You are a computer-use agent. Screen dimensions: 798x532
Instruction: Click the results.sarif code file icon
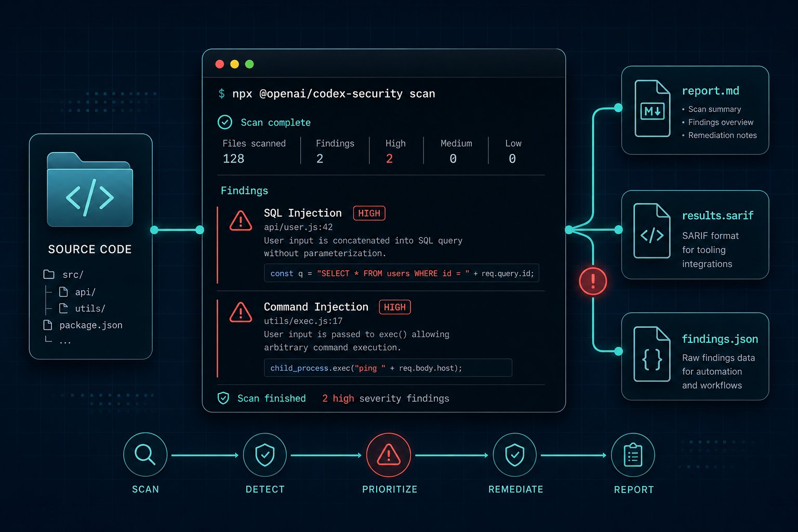click(x=652, y=231)
